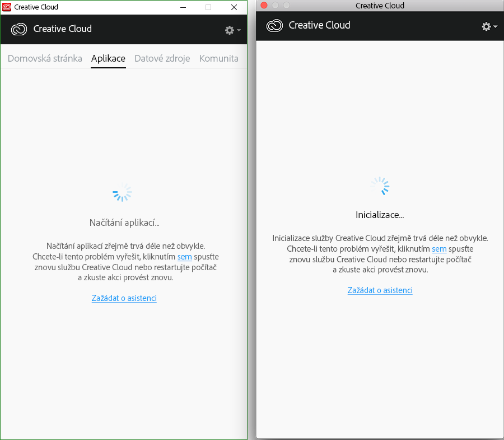The height and width of the screenshot is (440, 504).
Task: Click the Adobe icon in left title bar
Action: coord(6,7)
